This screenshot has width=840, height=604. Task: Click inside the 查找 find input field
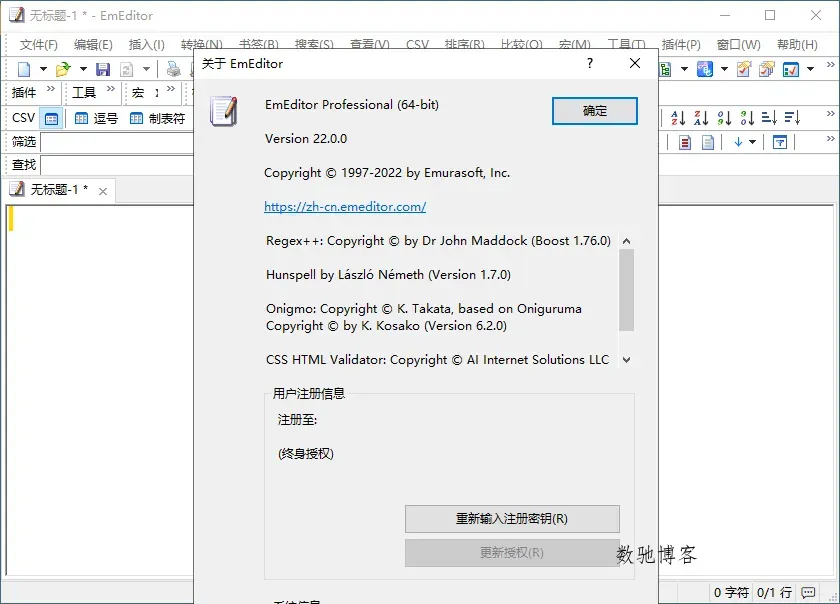tap(117, 165)
